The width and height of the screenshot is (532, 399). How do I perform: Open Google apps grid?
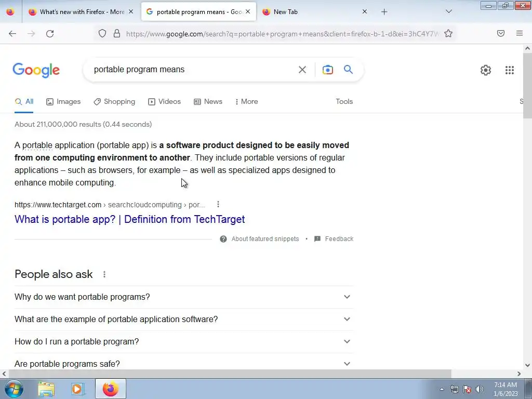click(x=509, y=70)
